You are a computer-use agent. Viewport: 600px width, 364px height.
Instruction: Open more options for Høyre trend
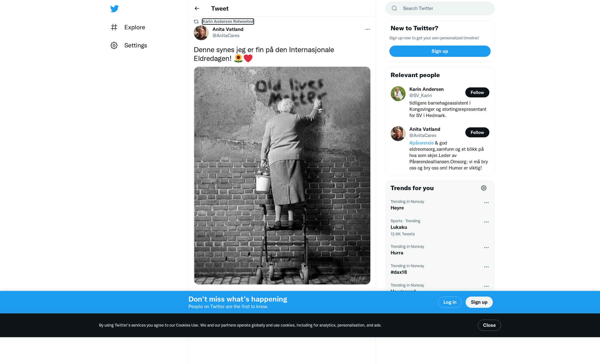pyautogui.click(x=486, y=203)
